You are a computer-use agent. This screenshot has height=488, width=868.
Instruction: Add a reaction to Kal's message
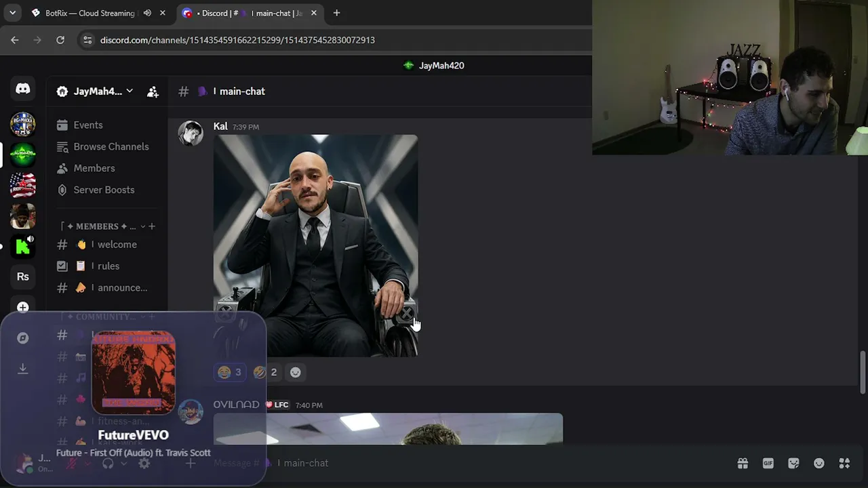coord(295,372)
